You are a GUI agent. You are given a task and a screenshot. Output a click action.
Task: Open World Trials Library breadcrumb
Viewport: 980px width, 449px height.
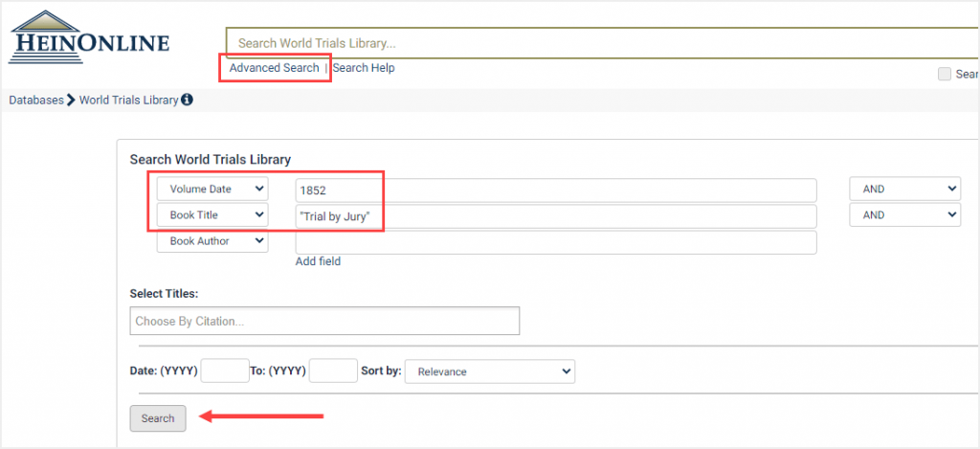(129, 101)
